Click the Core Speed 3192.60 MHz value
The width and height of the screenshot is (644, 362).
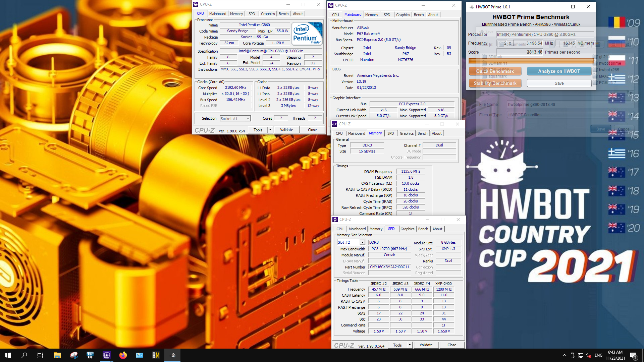pos(235,87)
